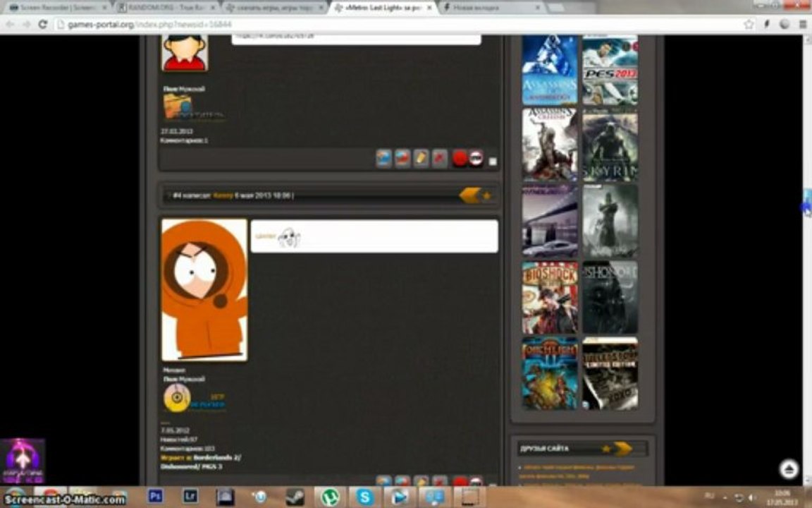Click the round extension icon next to the Chrome menu
This screenshot has width=812, height=508.
coord(785,25)
